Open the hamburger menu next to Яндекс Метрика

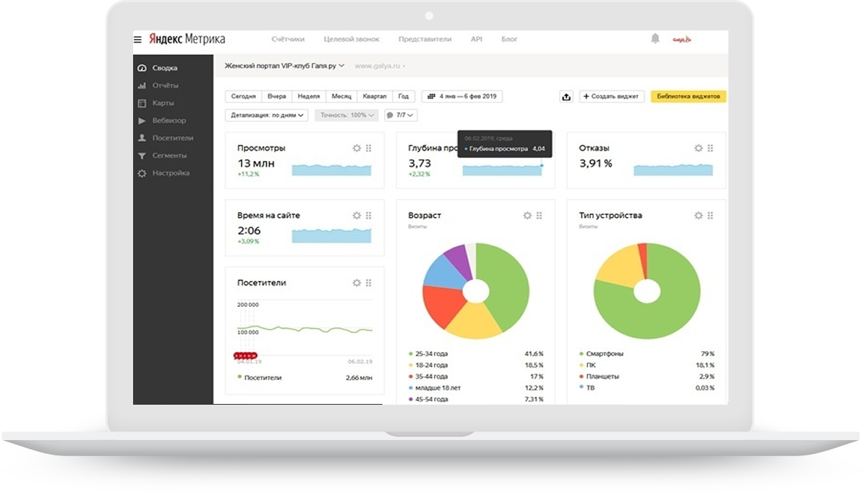click(x=137, y=39)
